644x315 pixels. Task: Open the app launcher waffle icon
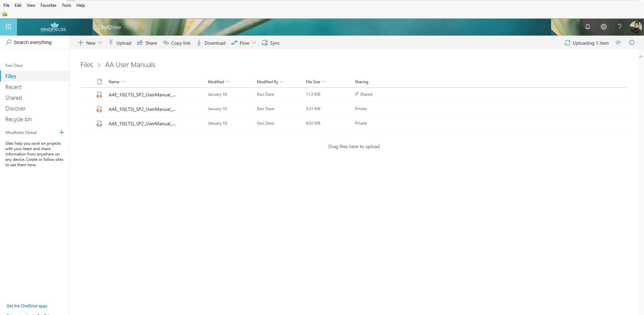coord(8,27)
